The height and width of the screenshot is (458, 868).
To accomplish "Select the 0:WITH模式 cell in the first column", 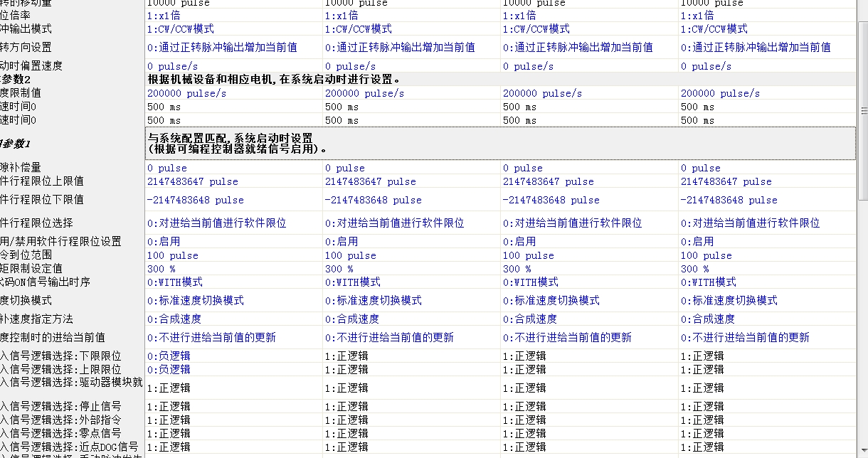I will [175, 282].
